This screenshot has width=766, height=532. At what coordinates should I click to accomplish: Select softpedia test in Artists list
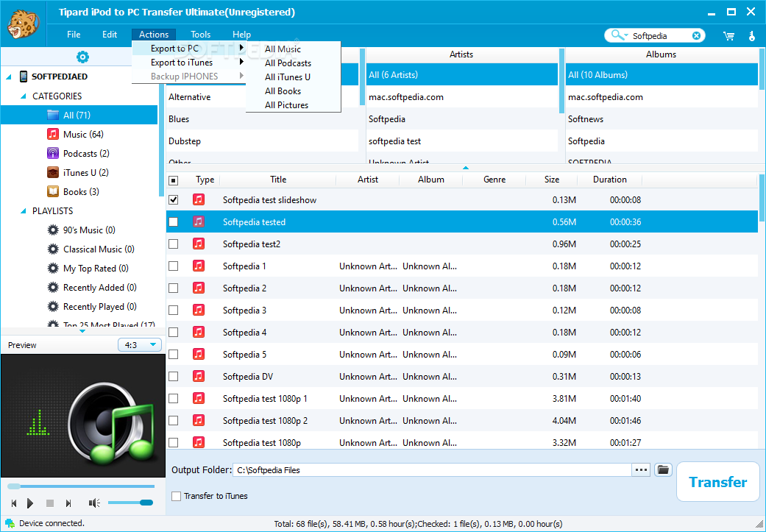[x=461, y=141]
